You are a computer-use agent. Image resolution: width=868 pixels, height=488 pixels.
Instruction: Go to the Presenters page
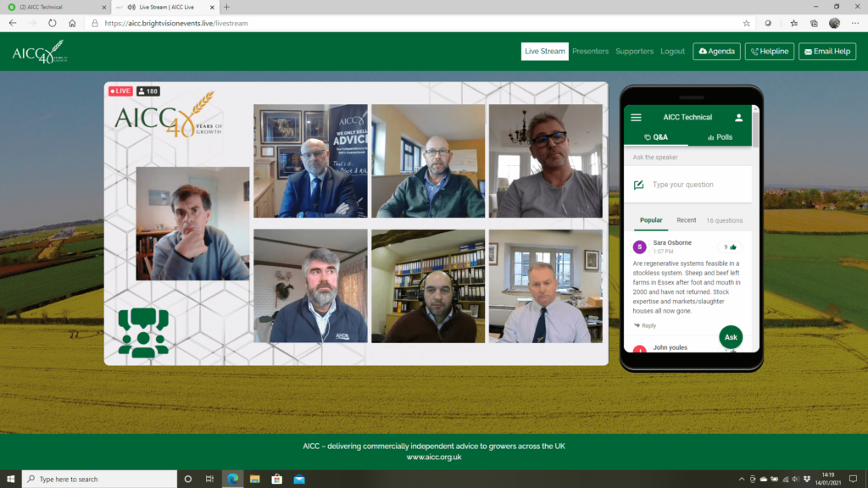pos(590,52)
